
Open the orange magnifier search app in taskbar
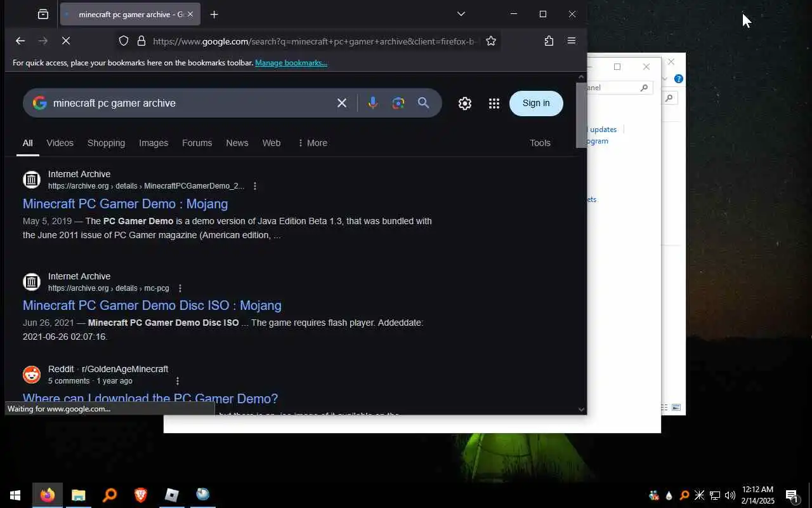click(110, 495)
